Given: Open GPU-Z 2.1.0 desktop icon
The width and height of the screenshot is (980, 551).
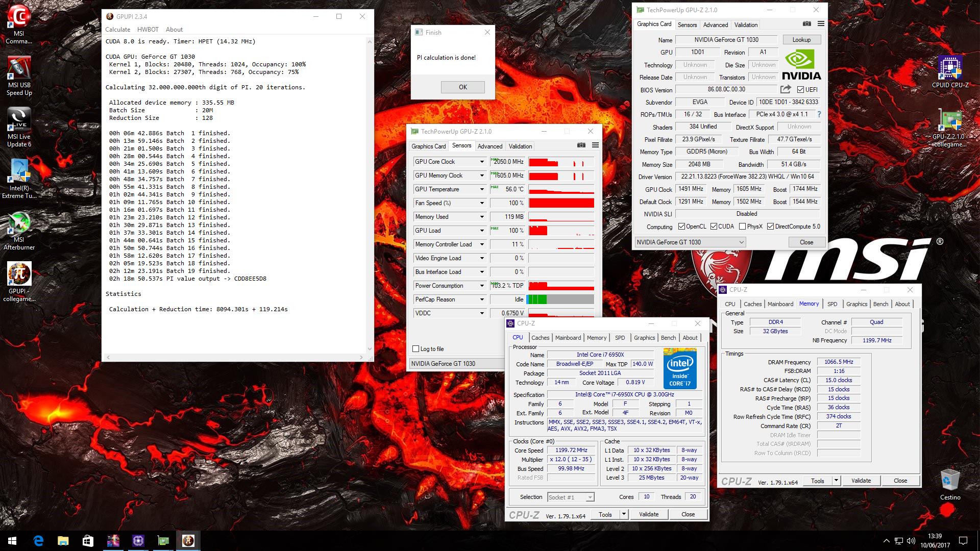Looking at the screenshot, I should (x=950, y=128).
